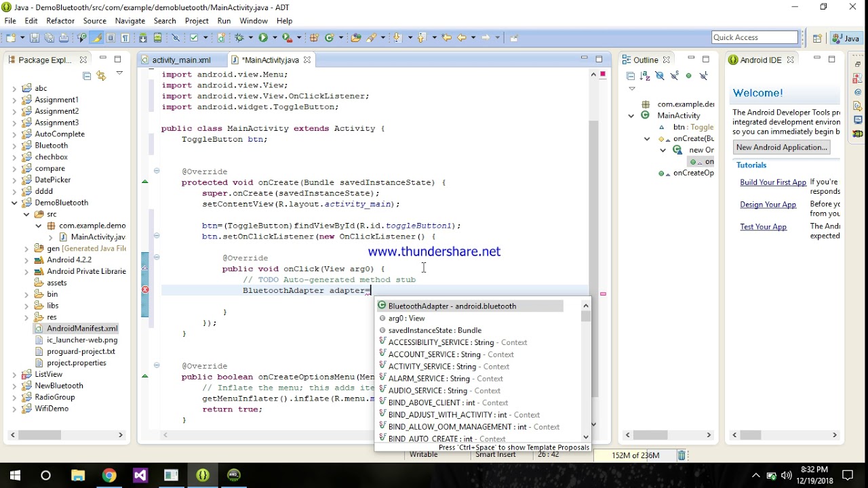Toggle Hide Local Types in Outline
This screenshot has width=868, height=488.
pos(703,76)
